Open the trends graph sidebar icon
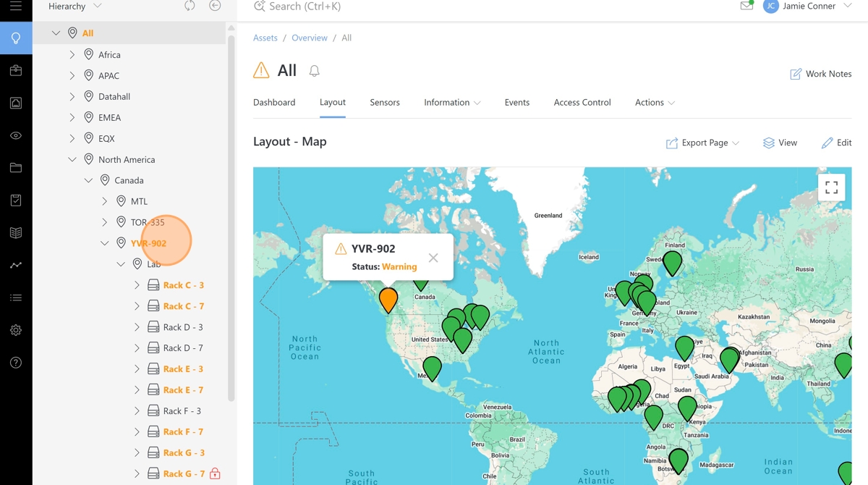 16,266
